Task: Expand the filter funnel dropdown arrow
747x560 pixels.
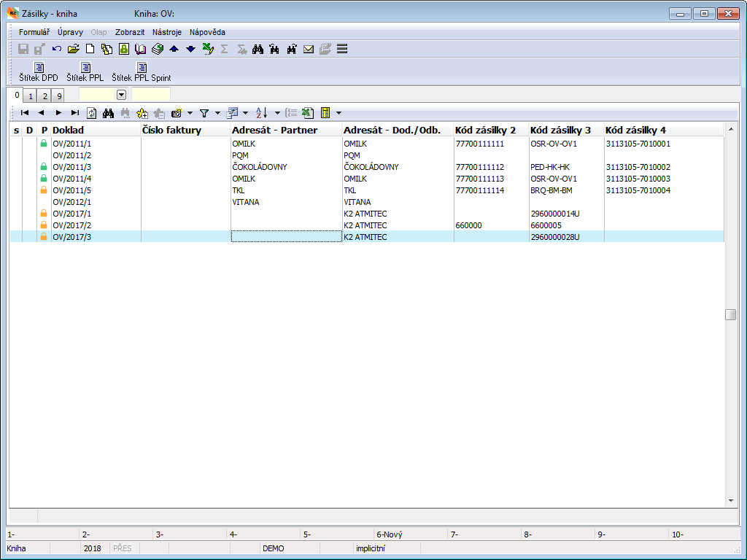Action: (217, 113)
